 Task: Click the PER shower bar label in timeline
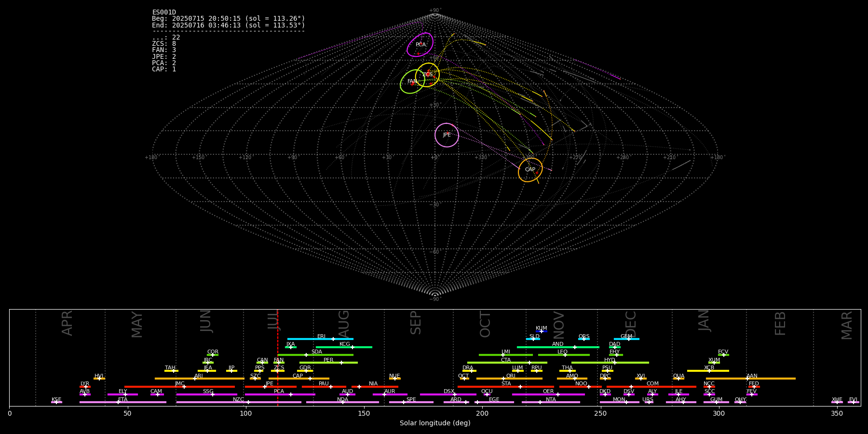pos(328,360)
